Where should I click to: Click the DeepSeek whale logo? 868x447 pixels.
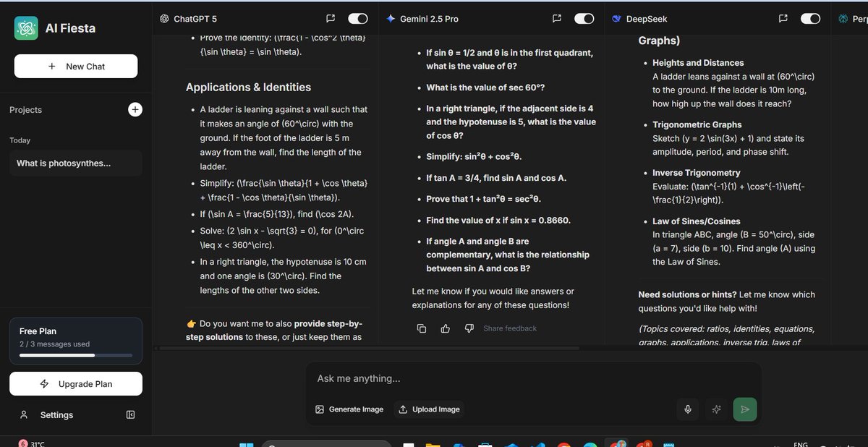617,19
